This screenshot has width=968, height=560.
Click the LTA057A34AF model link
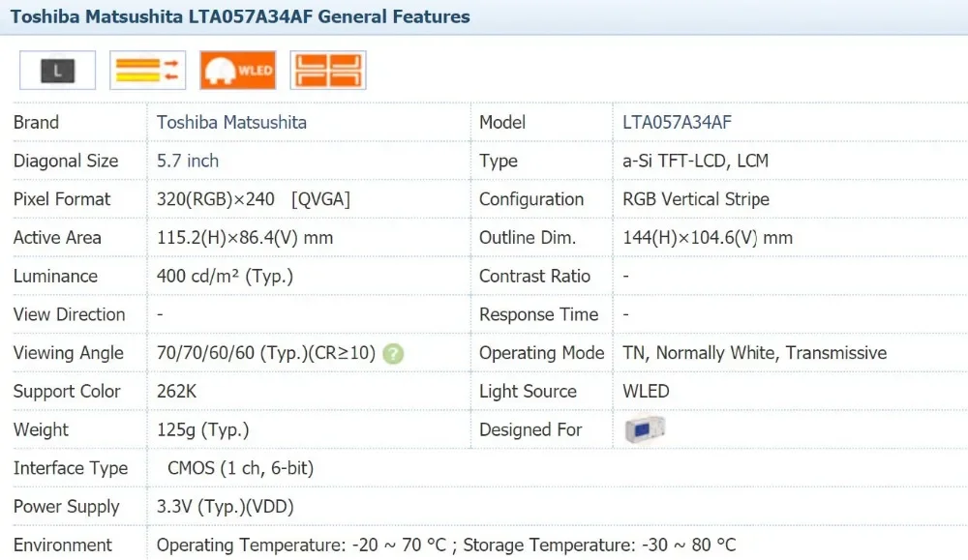pyautogui.click(x=677, y=123)
